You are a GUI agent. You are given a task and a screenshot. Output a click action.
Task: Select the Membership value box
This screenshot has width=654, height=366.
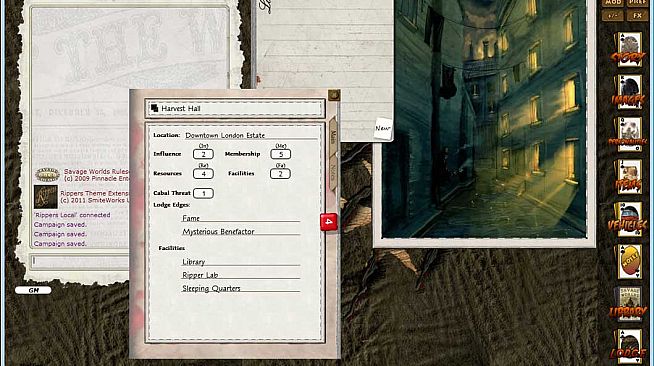280,154
